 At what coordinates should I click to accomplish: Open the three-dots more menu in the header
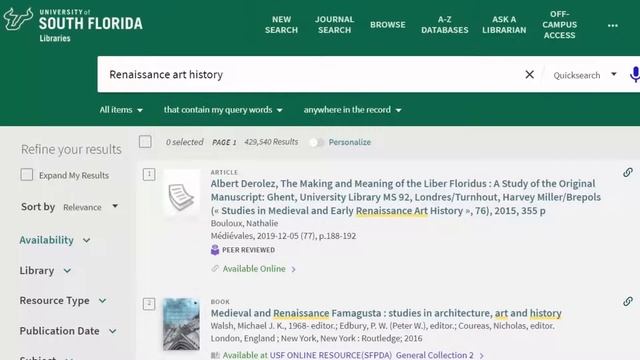tap(613, 25)
